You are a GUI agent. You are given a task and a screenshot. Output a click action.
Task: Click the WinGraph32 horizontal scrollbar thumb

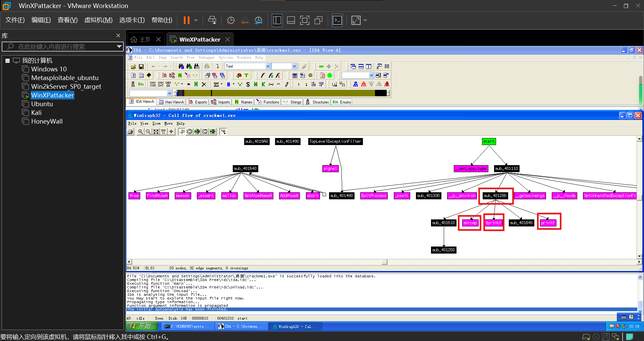(385, 262)
